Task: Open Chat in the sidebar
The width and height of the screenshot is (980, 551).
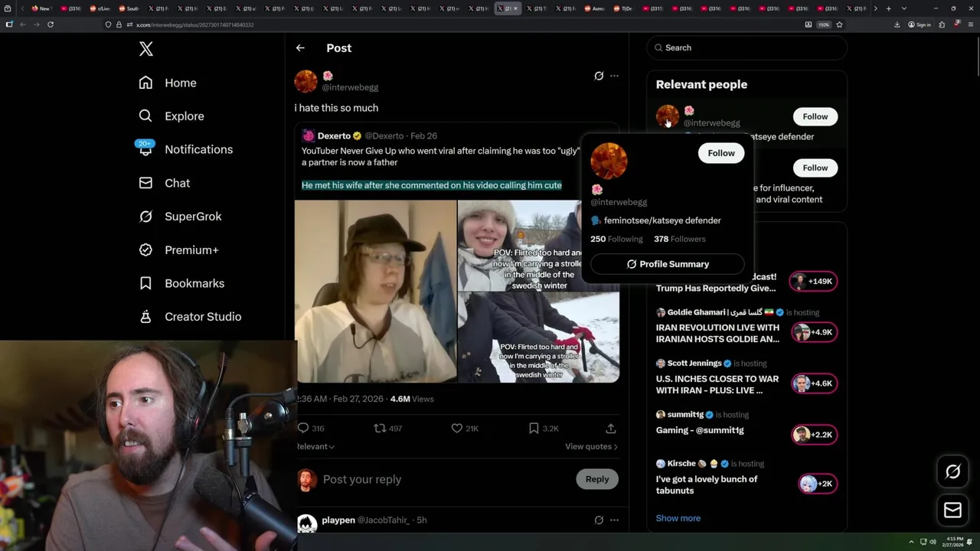Action: click(164, 183)
